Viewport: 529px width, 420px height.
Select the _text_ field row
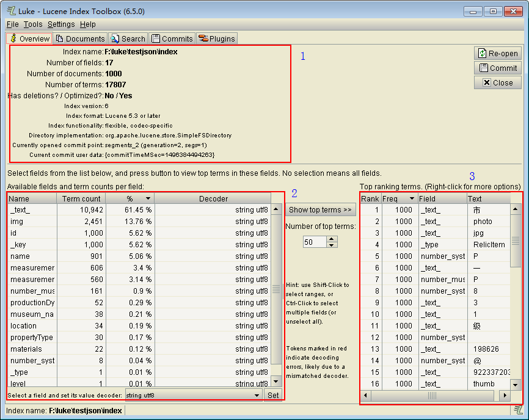coord(139,209)
